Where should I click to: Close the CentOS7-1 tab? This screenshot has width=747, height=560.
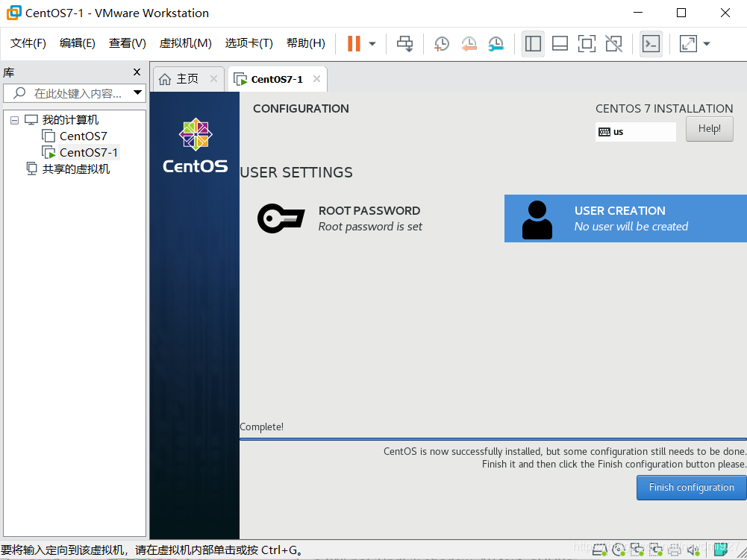[x=316, y=79]
